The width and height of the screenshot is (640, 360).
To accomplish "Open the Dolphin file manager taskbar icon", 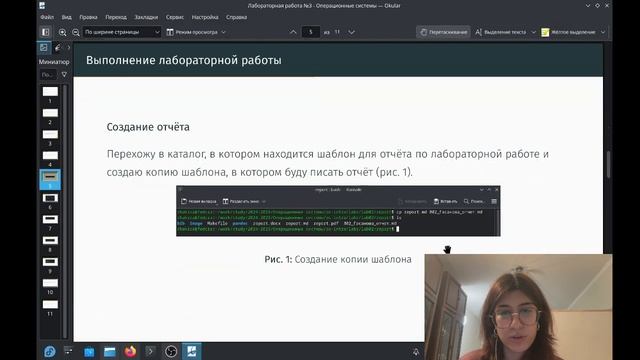I will coord(109,351).
